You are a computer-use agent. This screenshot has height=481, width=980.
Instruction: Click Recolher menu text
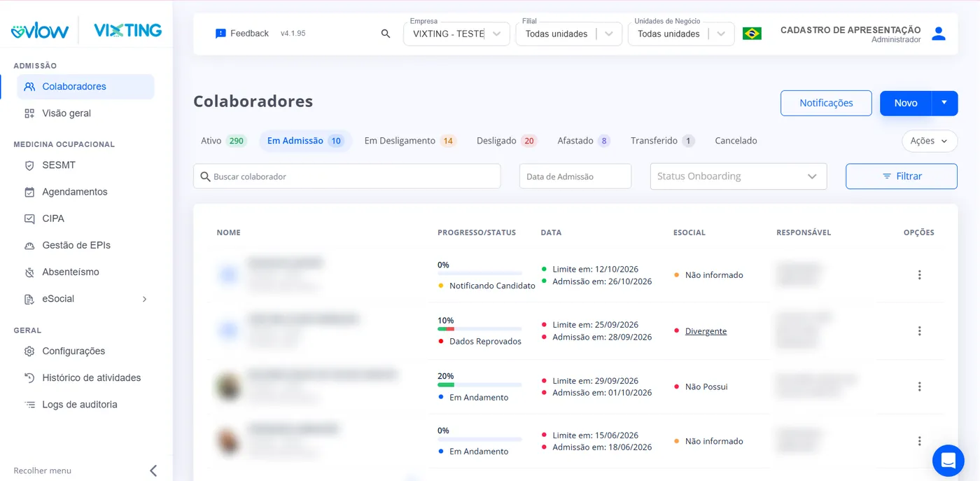point(43,470)
